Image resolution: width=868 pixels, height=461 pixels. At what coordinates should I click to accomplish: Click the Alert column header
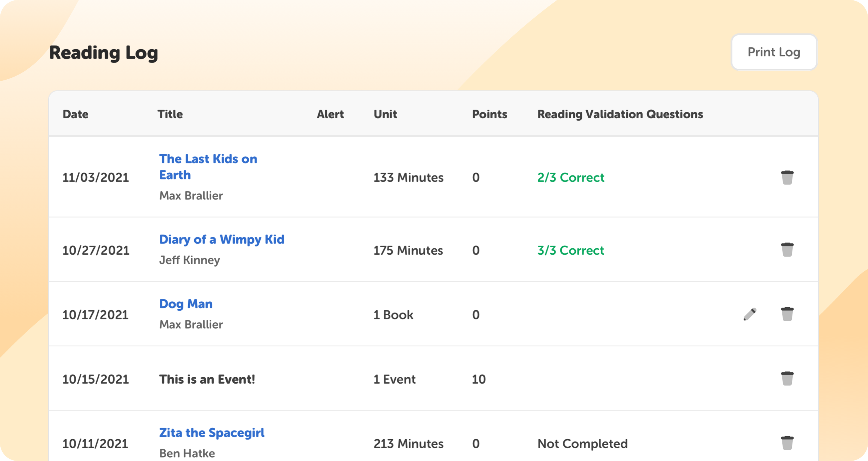click(x=330, y=114)
